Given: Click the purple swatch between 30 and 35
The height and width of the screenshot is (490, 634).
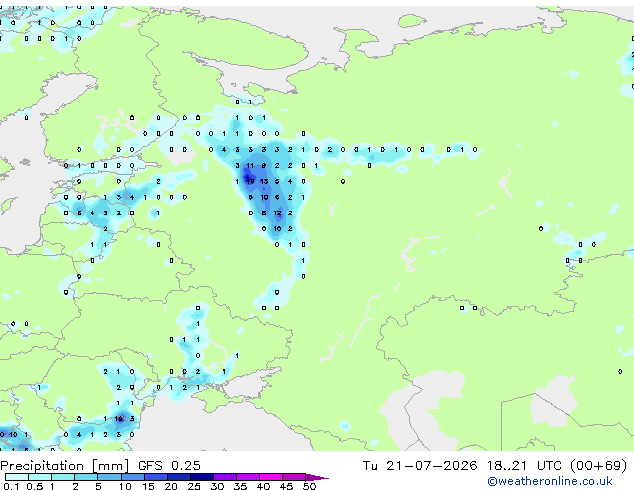Looking at the screenshot, I should (224, 477).
